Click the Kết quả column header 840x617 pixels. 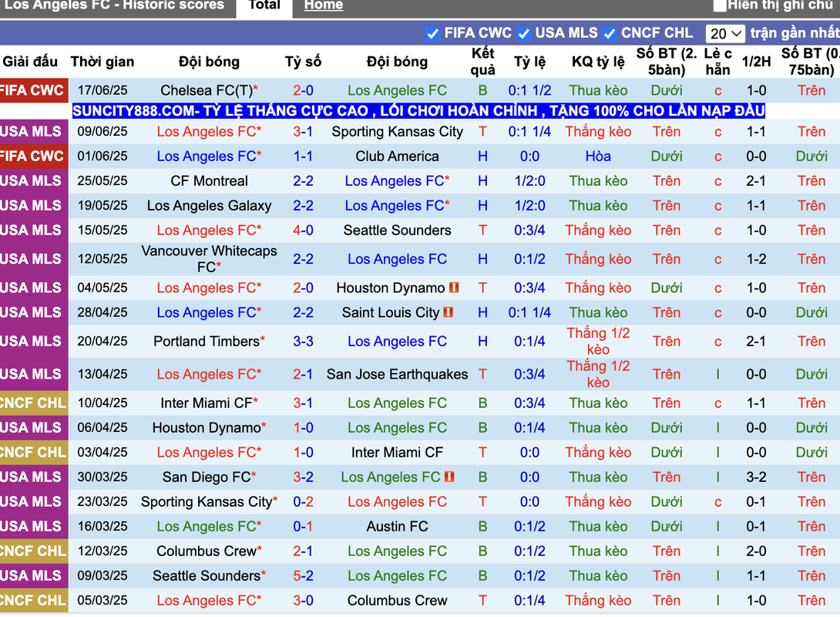click(x=482, y=62)
